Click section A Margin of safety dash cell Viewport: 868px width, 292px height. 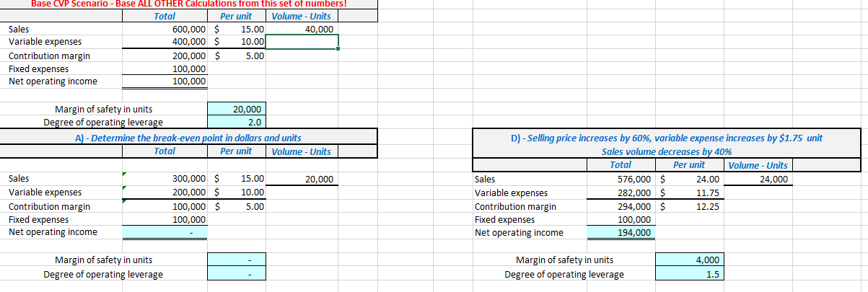pyautogui.click(x=237, y=260)
